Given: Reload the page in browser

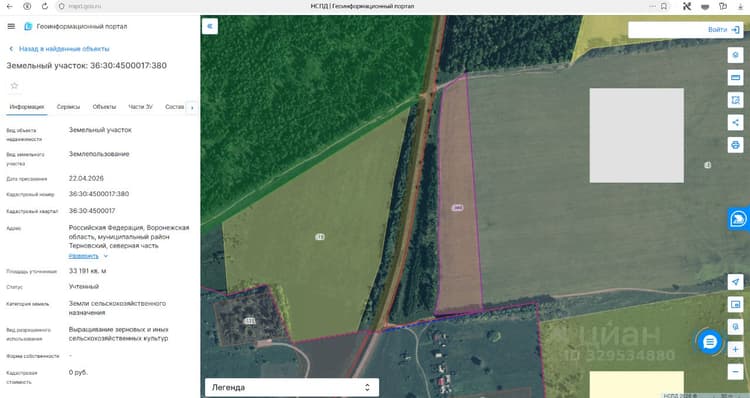Looking at the screenshot, I should 44,6.
